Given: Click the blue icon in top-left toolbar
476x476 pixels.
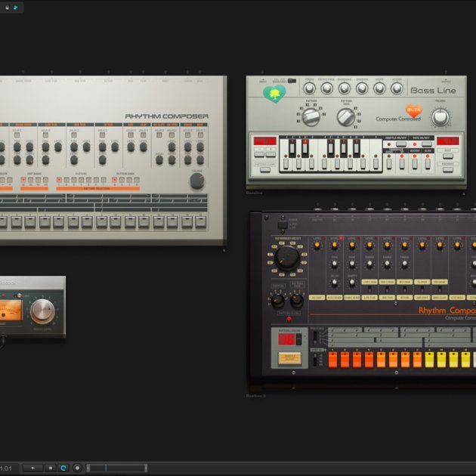Looking at the screenshot, I should tap(14, 8).
